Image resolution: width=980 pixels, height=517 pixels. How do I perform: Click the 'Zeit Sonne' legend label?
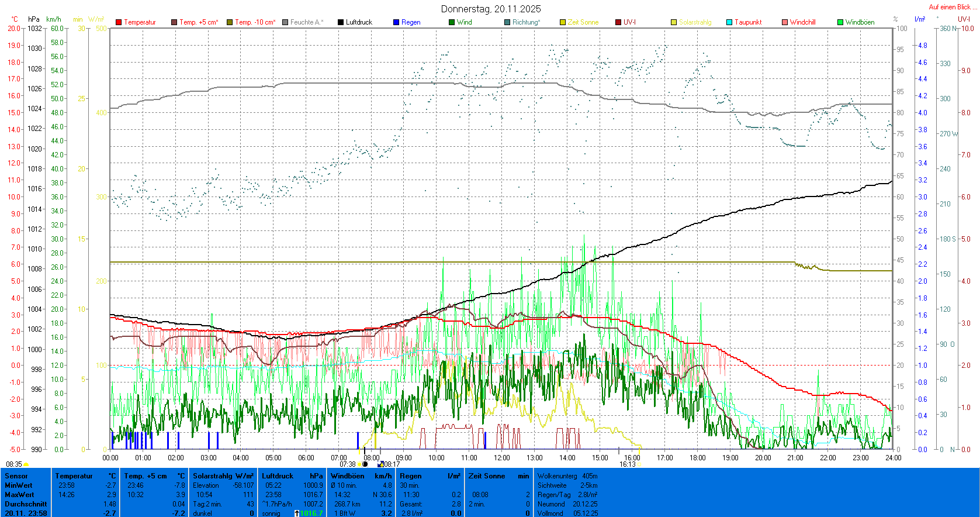[x=583, y=22]
